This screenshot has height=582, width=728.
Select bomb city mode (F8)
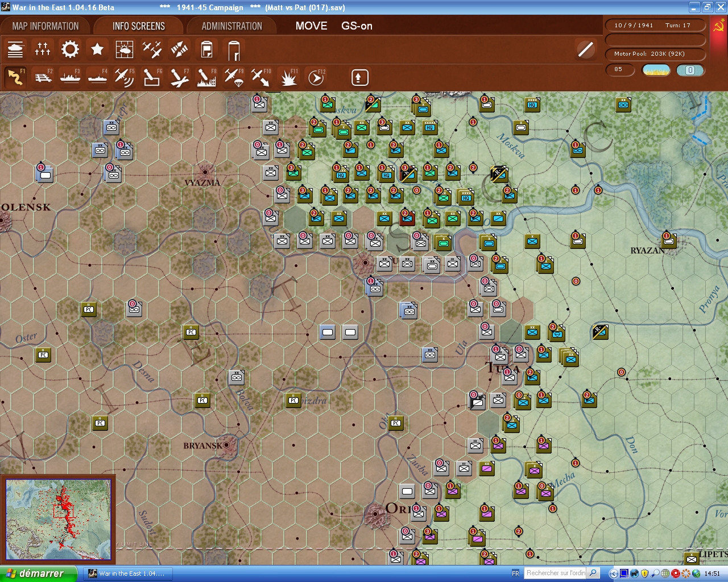tap(206, 77)
